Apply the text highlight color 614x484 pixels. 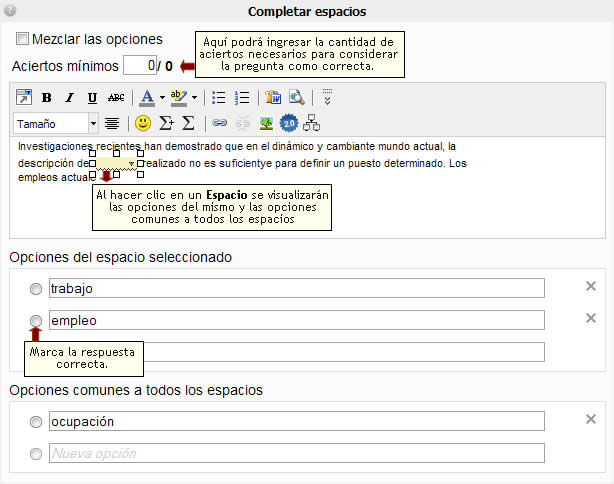coord(179,98)
